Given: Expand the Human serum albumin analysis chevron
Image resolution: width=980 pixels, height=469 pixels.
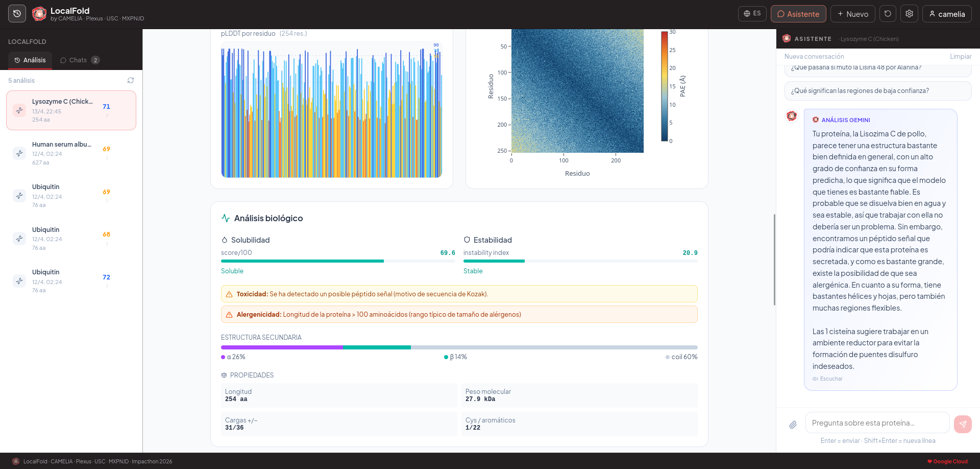Looking at the screenshot, I should coord(107,158).
